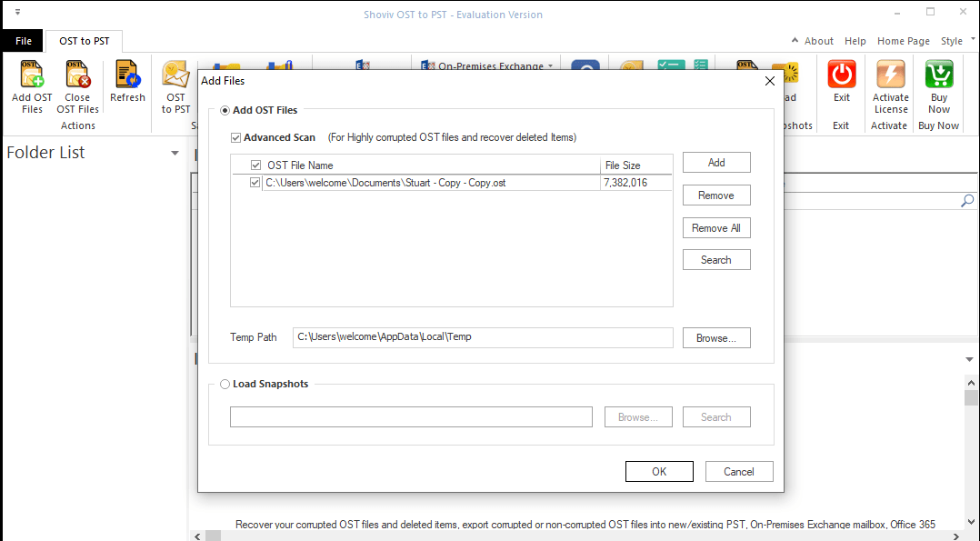Select the Load Snapshots radio button
This screenshot has height=541, width=980.
(225, 384)
